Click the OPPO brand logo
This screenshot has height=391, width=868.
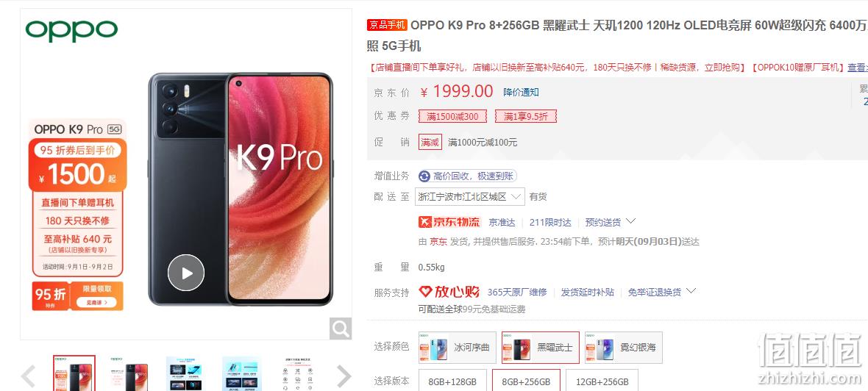(71, 30)
